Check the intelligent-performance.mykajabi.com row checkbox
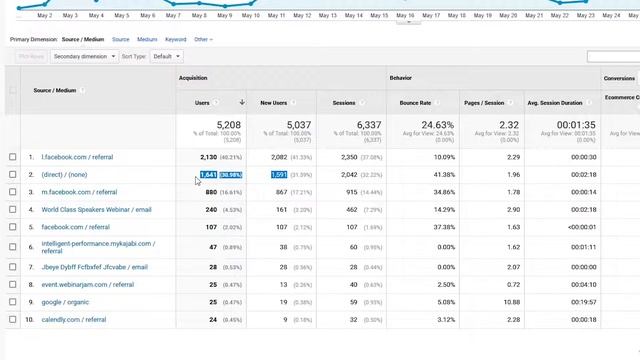The width and height of the screenshot is (640, 360). [x=13, y=247]
